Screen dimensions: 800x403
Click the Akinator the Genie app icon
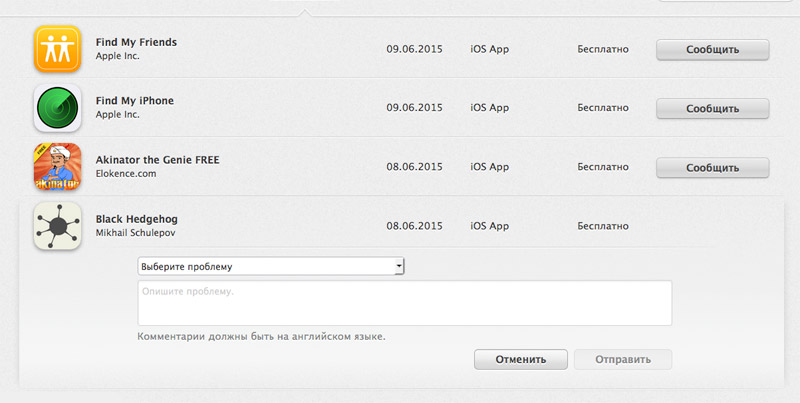(x=57, y=167)
